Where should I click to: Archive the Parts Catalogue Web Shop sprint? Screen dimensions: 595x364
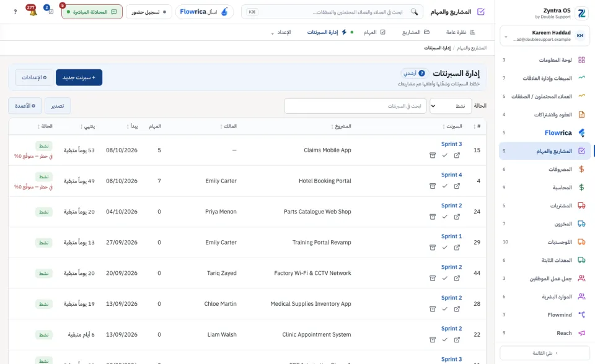[x=433, y=217]
